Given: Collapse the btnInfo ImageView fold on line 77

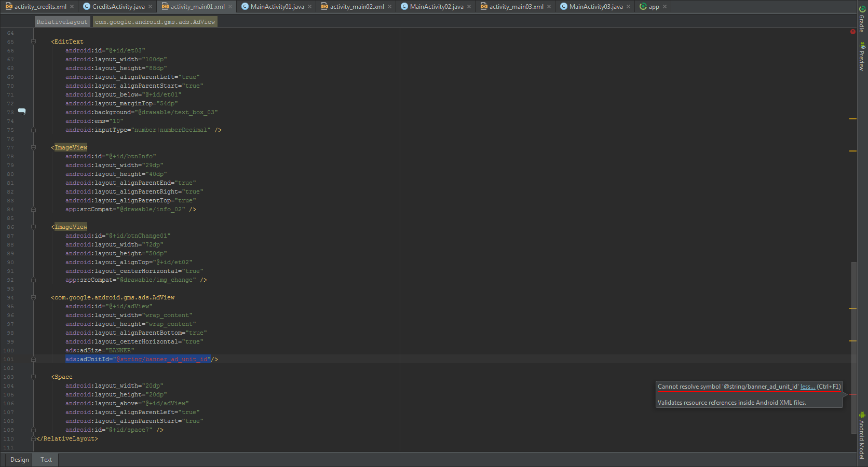Looking at the screenshot, I should (x=33, y=147).
